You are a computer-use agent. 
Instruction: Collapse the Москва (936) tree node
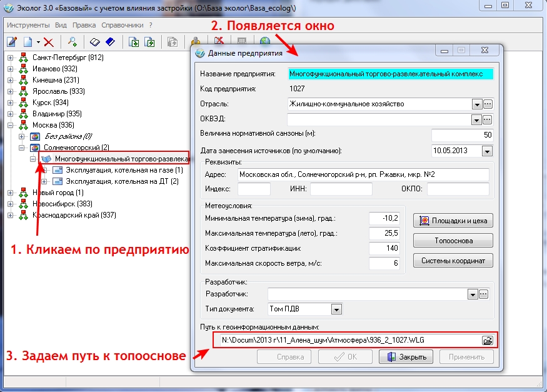11,125
